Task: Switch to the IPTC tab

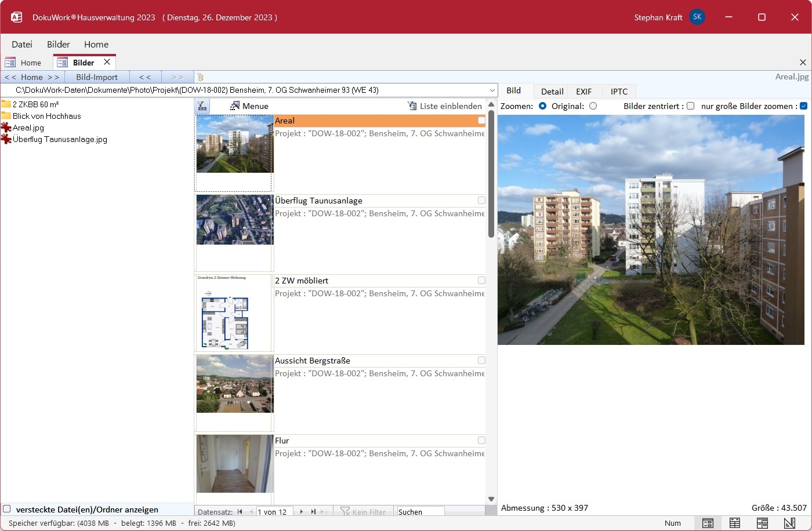Action: point(619,92)
